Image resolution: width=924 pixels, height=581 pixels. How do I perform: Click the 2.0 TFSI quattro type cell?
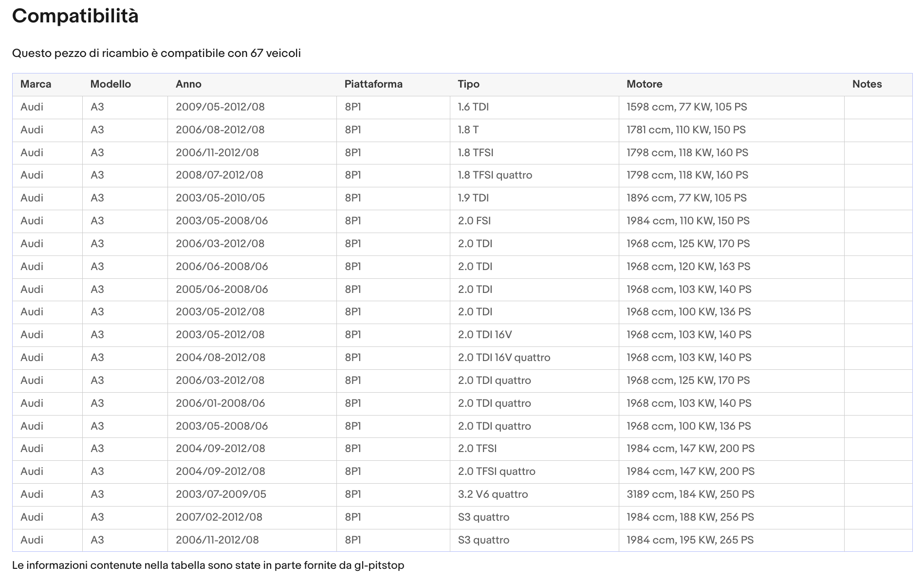click(496, 472)
